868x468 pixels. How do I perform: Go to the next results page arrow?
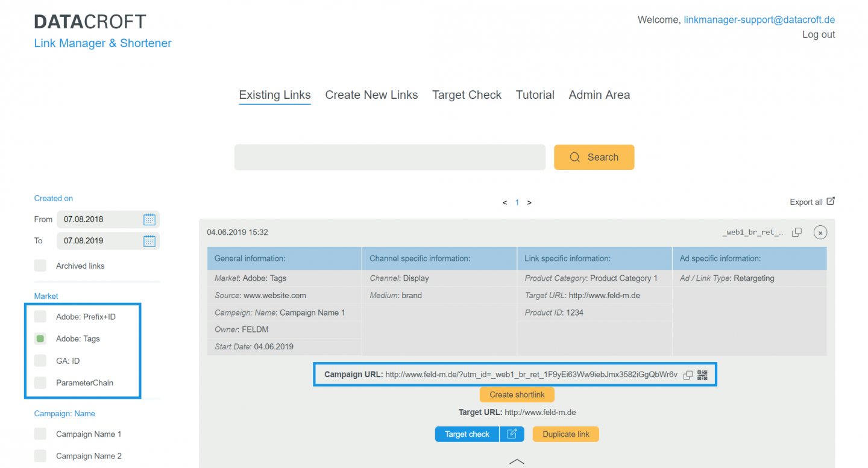[x=529, y=202]
